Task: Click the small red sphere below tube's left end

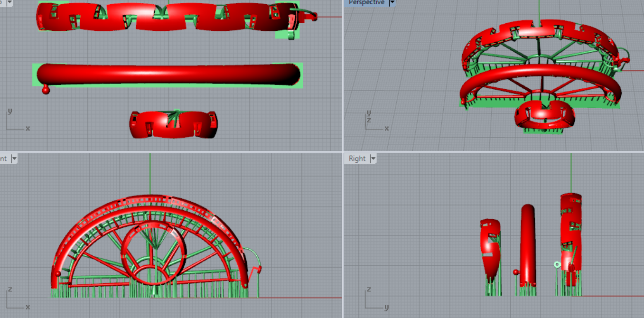Action: click(46, 90)
